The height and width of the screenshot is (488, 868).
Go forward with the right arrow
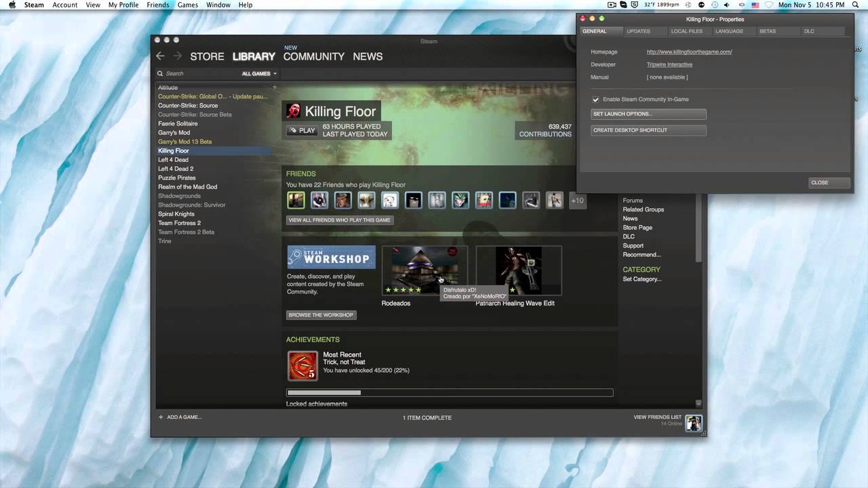point(178,56)
